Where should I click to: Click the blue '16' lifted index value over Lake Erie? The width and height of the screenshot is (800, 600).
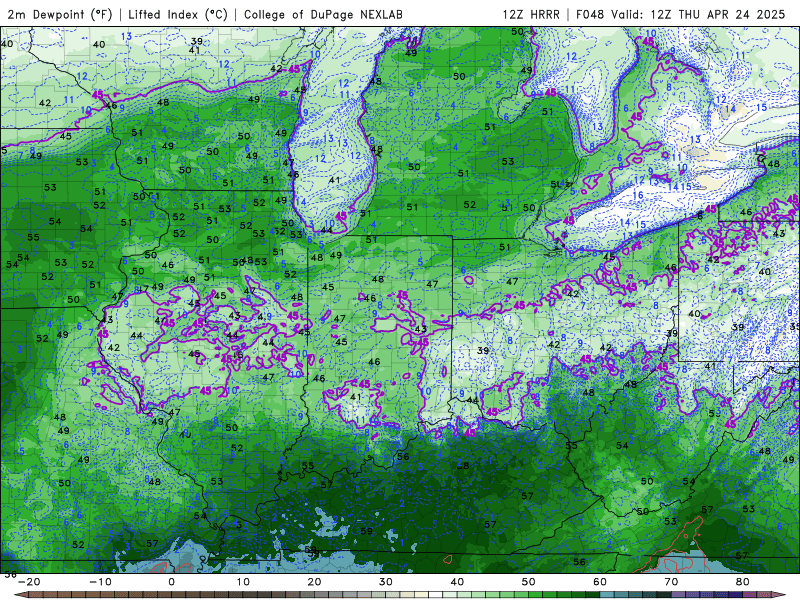point(638,195)
